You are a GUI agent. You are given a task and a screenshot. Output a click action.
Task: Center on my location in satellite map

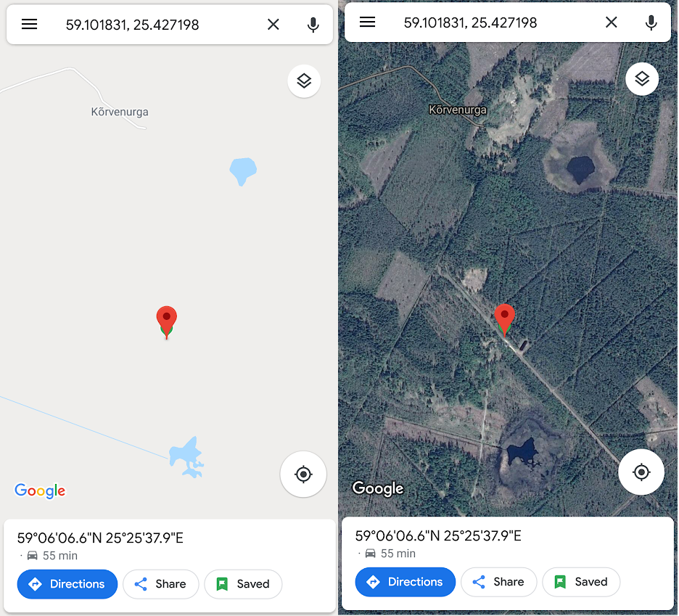(x=641, y=472)
